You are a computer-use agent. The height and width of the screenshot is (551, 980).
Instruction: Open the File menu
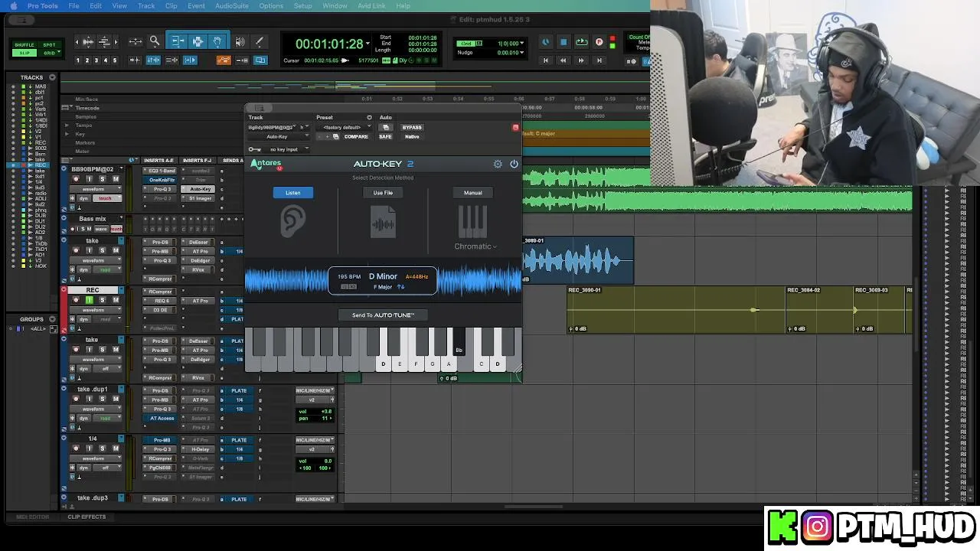73,5
